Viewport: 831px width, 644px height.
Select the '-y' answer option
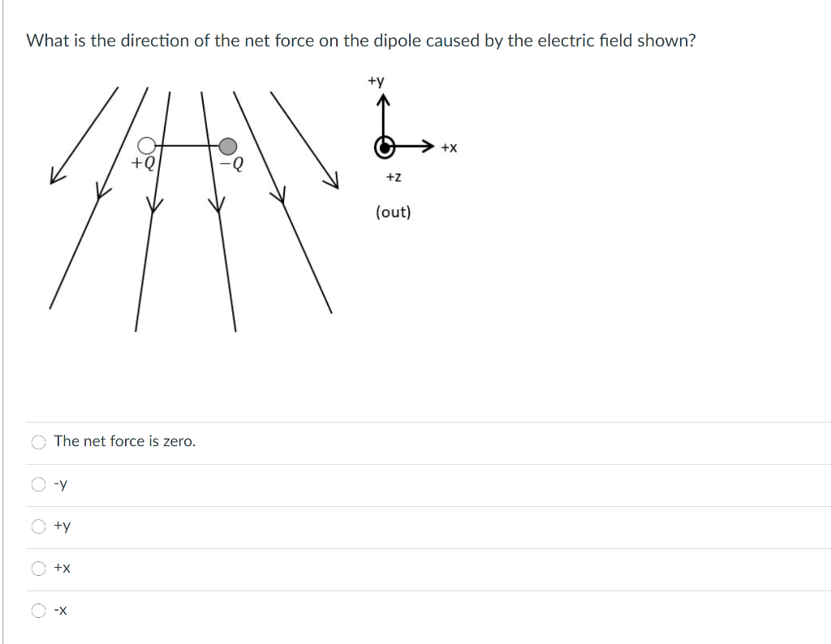coord(37,483)
